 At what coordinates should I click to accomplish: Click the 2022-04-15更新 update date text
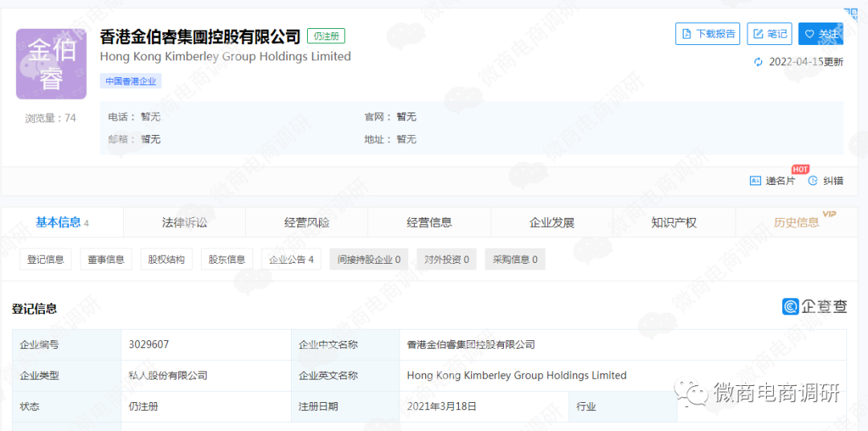806,62
